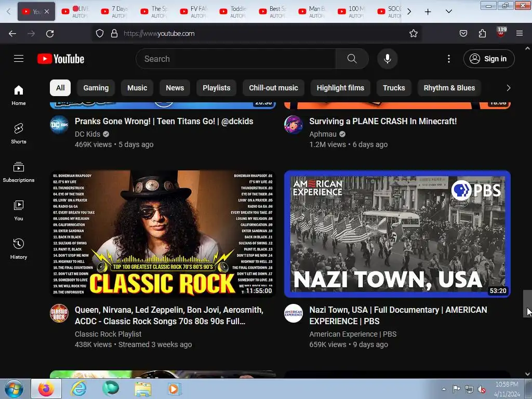Screen dimensions: 532x399
Task: Click the YouTube search input field
Action: (236, 59)
